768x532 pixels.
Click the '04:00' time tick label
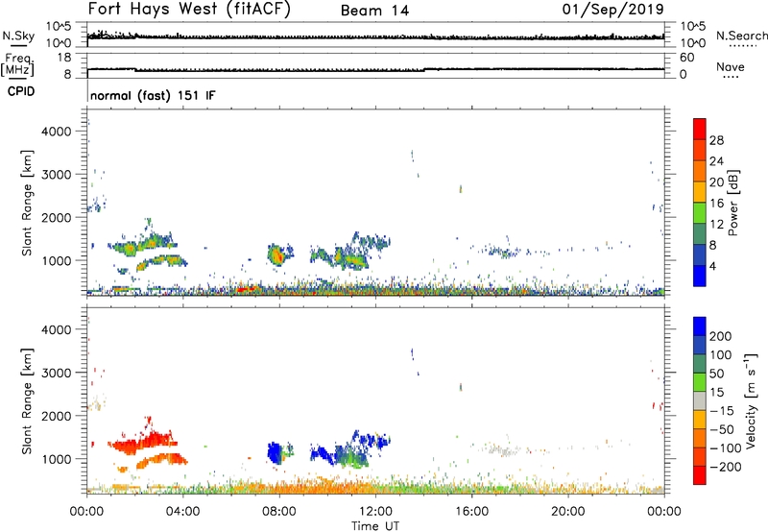(182, 512)
